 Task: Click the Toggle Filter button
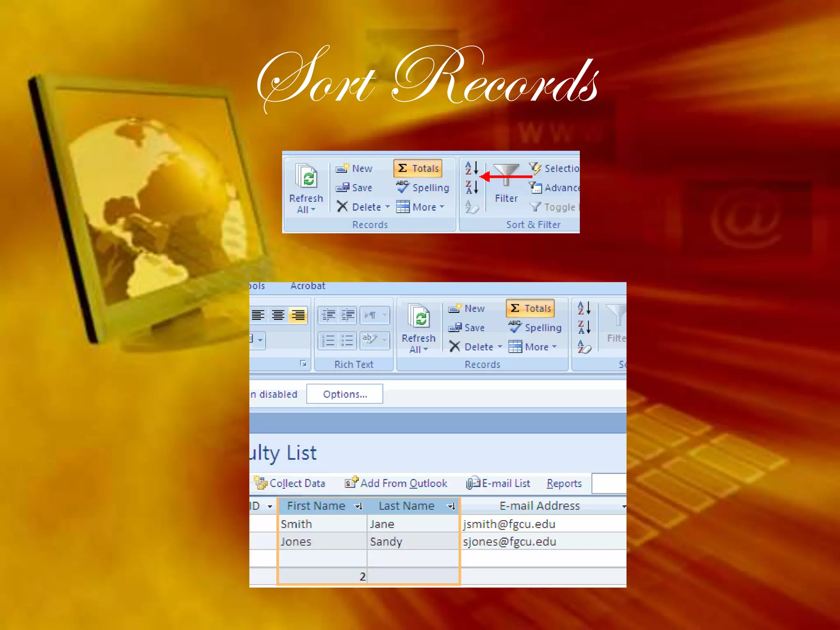(x=554, y=207)
